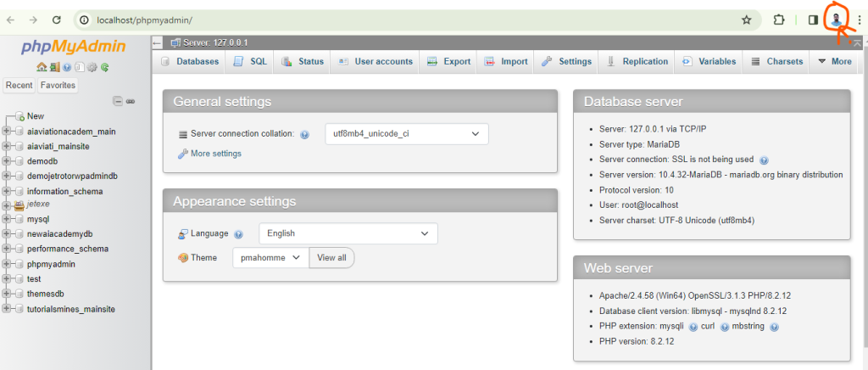Viewport: 868px width, 370px height.
Task: Open Chrome three-dot menu
Action: [859, 20]
